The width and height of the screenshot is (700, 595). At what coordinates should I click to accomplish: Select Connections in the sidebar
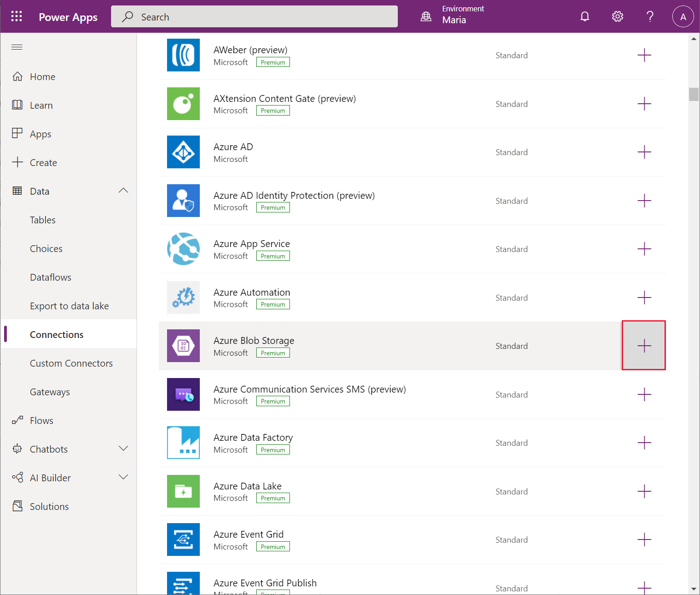click(x=68, y=334)
